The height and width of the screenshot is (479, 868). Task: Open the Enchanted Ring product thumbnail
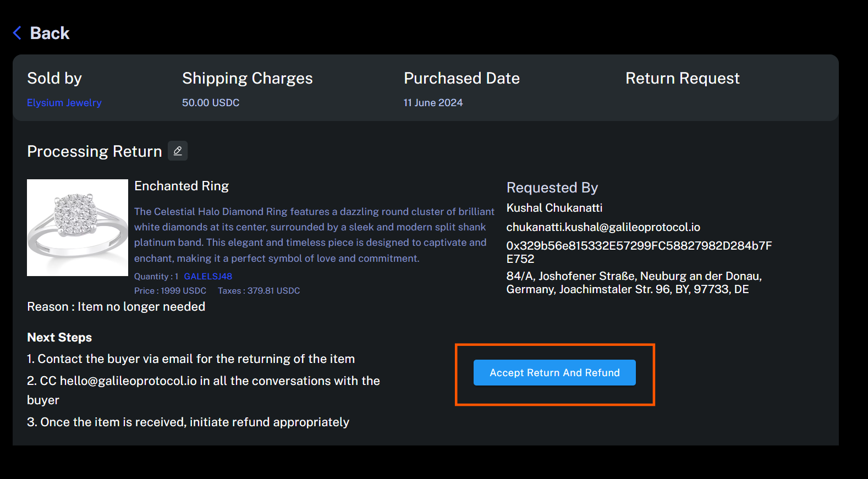pyautogui.click(x=78, y=228)
